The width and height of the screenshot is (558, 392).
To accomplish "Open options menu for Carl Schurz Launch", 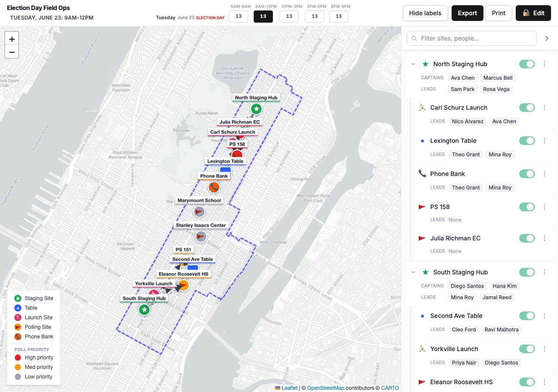I will pyautogui.click(x=544, y=108).
